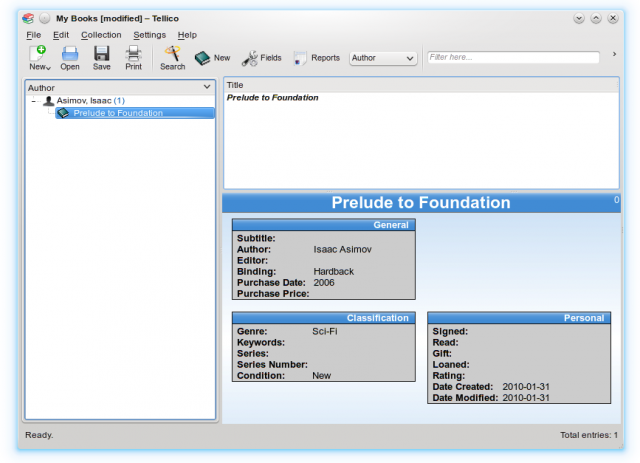The image size is (640, 463).
Task: Collapse the Asimov, Isaac tree node
Action: (34, 101)
